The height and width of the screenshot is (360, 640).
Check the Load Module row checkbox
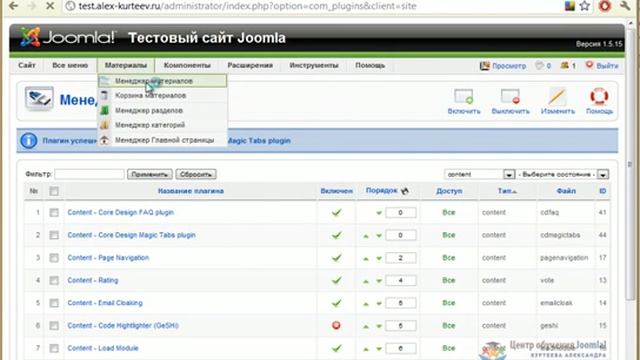[x=54, y=348]
